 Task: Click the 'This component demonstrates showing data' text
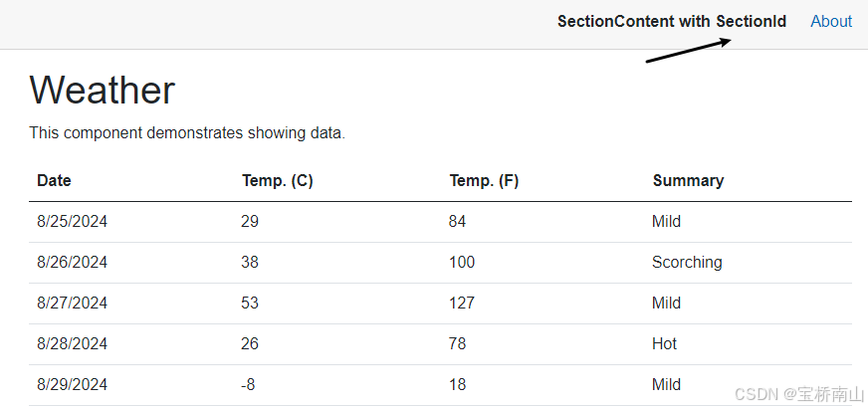click(x=187, y=132)
